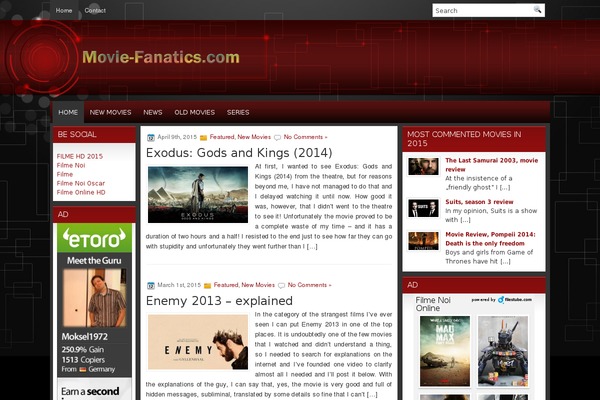
Task: Open OLD MOVIES navigation tab
Action: pyautogui.click(x=194, y=112)
